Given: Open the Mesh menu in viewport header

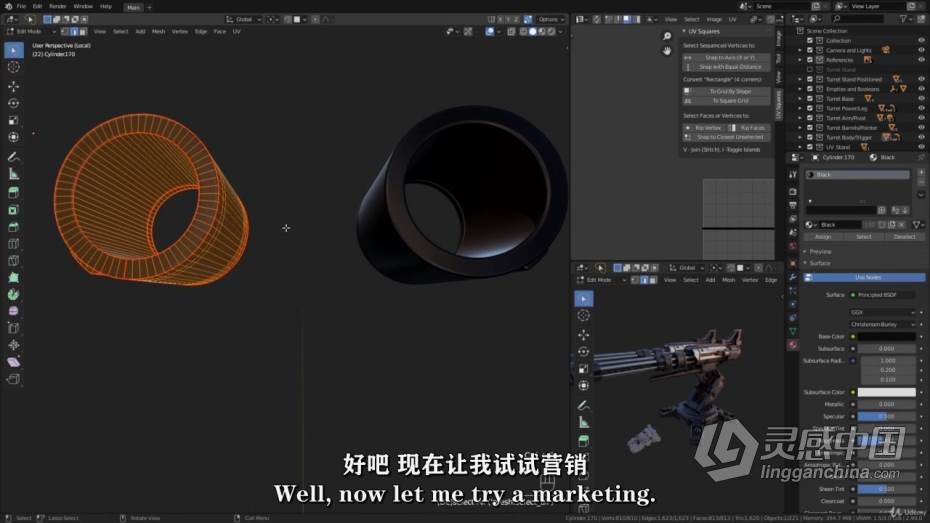Looking at the screenshot, I should click(158, 31).
